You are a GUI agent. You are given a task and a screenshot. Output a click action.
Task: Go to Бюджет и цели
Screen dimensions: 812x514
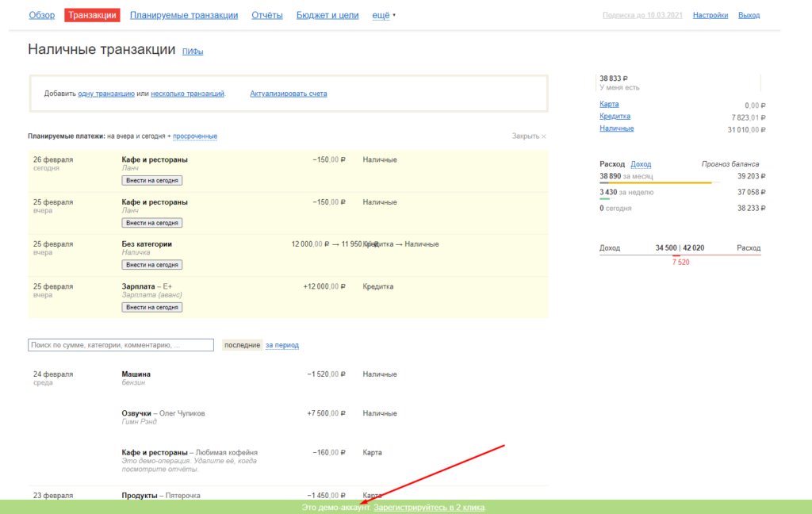[x=327, y=15]
